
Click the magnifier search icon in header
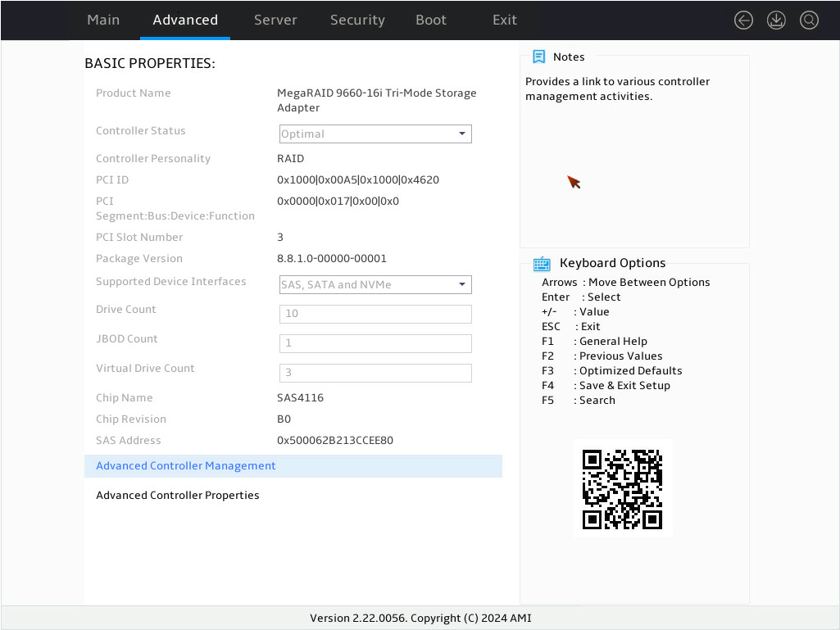click(809, 20)
